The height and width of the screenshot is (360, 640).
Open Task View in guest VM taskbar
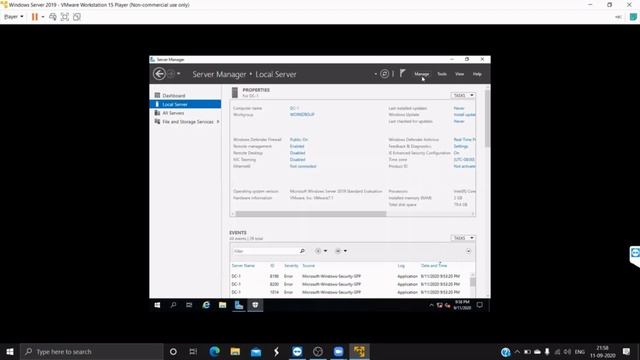189,305
